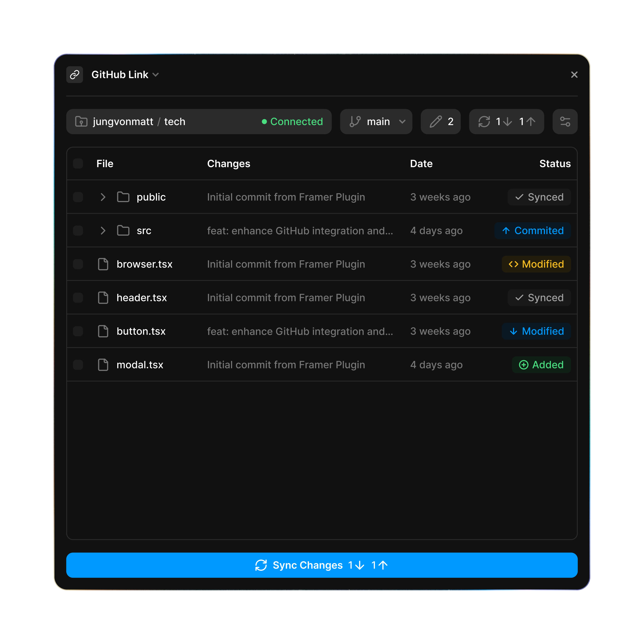Click the branch icon next to main
The image size is (644, 644).
(355, 121)
